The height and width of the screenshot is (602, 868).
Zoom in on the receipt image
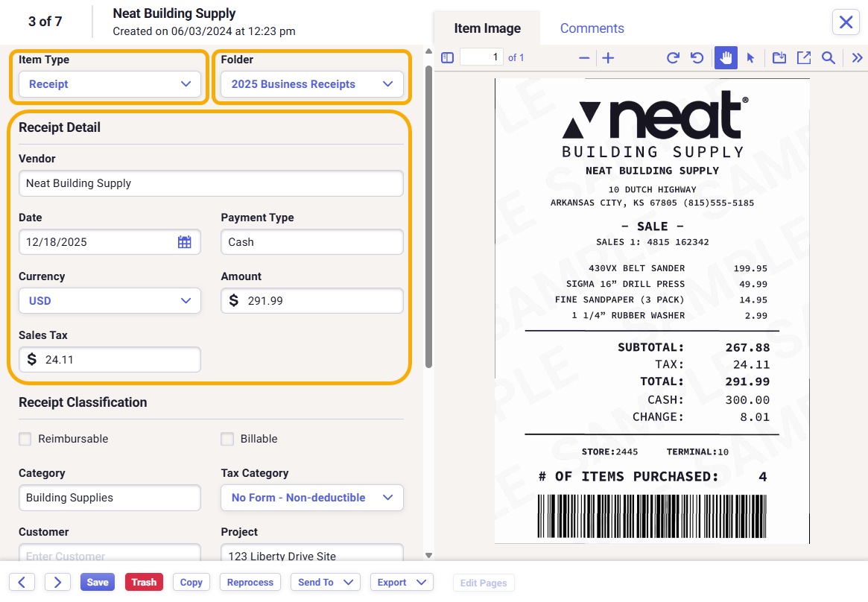click(x=608, y=58)
